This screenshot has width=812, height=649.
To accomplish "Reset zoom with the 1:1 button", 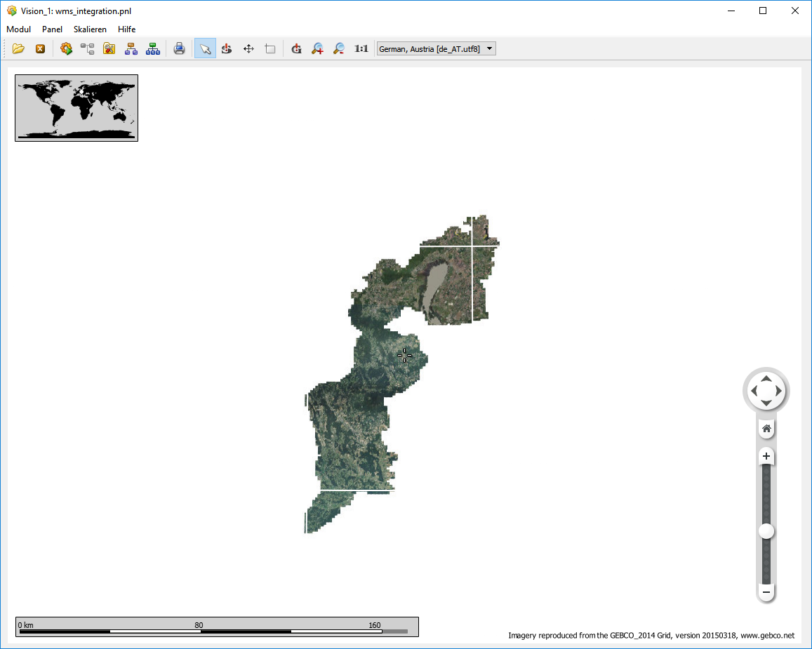I will point(361,48).
